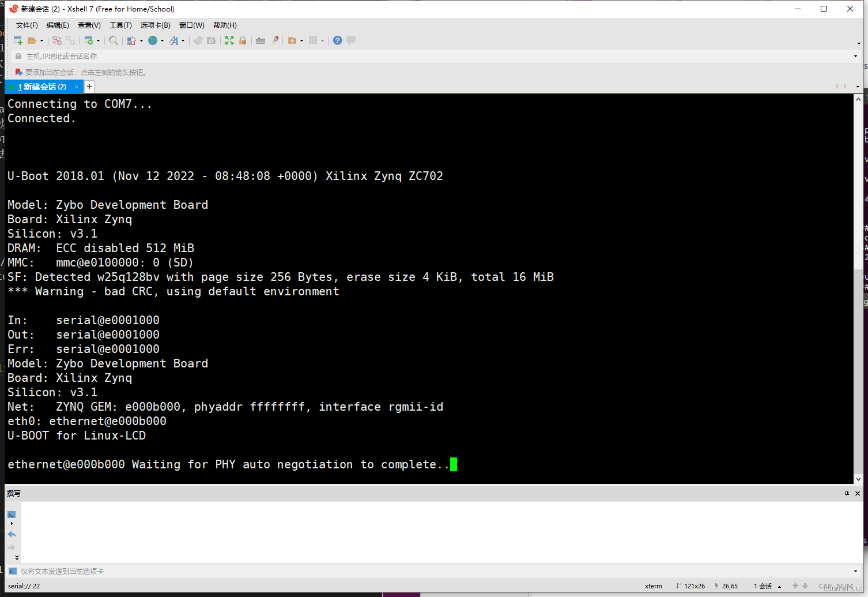The image size is (868, 597).
Task: Open the 帮助(H) menu
Action: (225, 25)
